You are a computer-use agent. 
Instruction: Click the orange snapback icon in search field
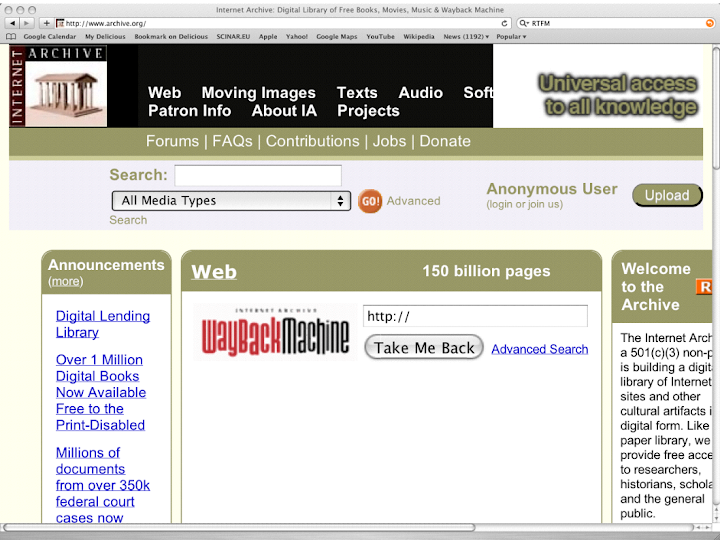pos(709,23)
